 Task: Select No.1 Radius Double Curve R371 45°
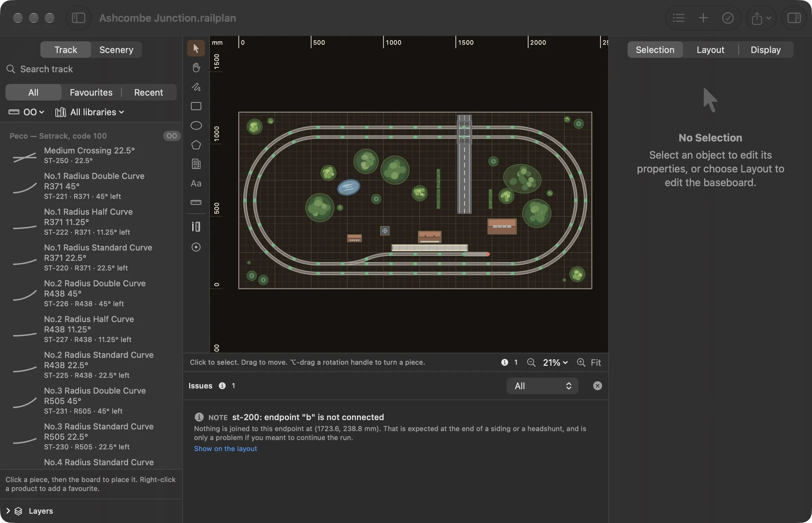point(91,186)
